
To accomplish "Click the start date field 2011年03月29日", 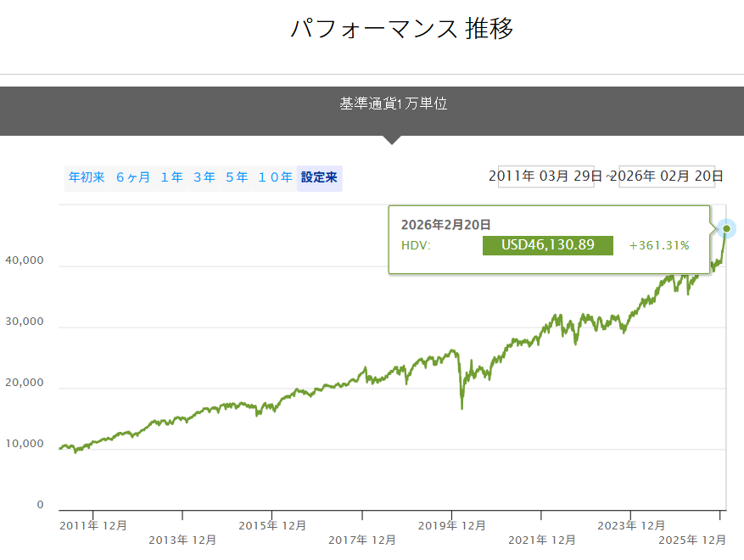I will (x=550, y=176).
